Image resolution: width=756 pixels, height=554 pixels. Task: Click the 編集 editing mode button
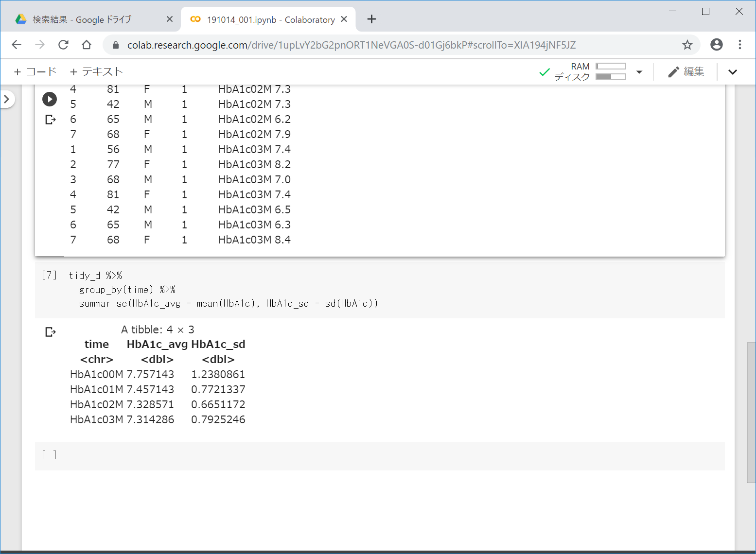click(686, 72)
